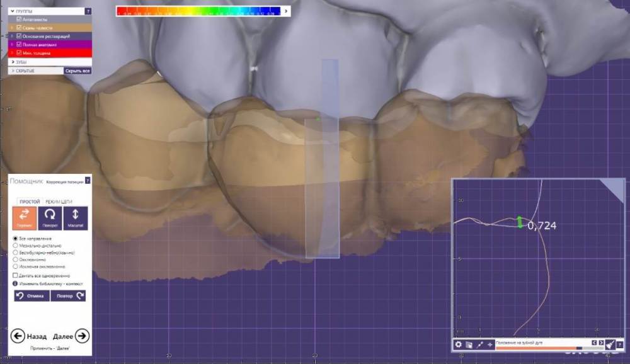The height and width of the screenshot is (364, 630).
Task: Click the measure distance icon in section toolbar
Action: click(479, 344)
